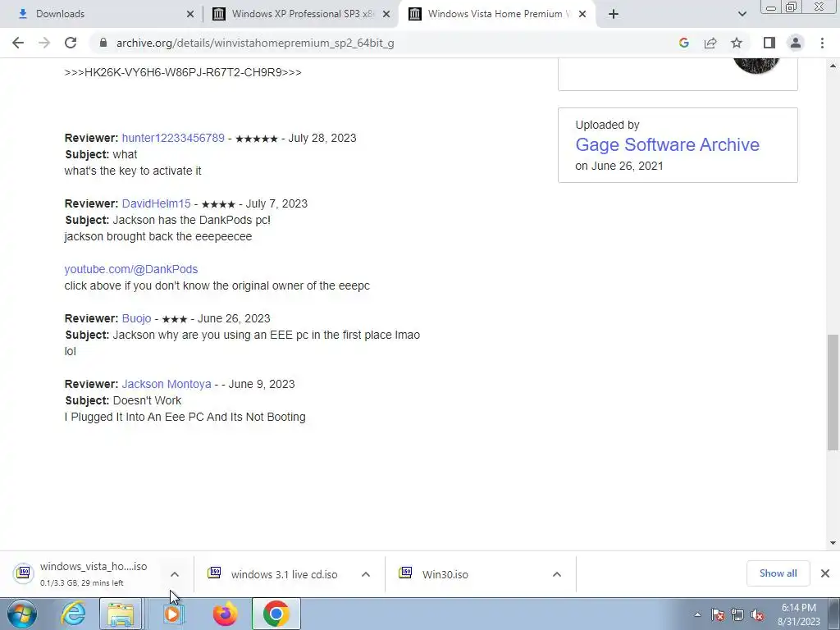Open the Gage Software Archive uploader link
840x630 pixels.
click(667, 144)
